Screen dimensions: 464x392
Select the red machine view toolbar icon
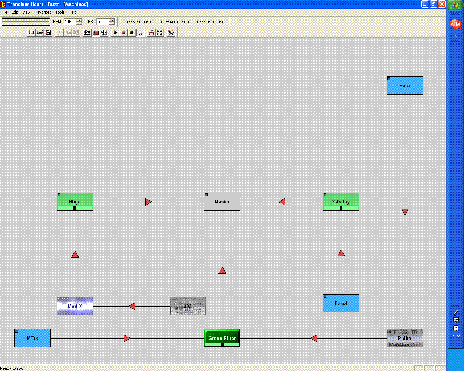[x=96, y=33]
